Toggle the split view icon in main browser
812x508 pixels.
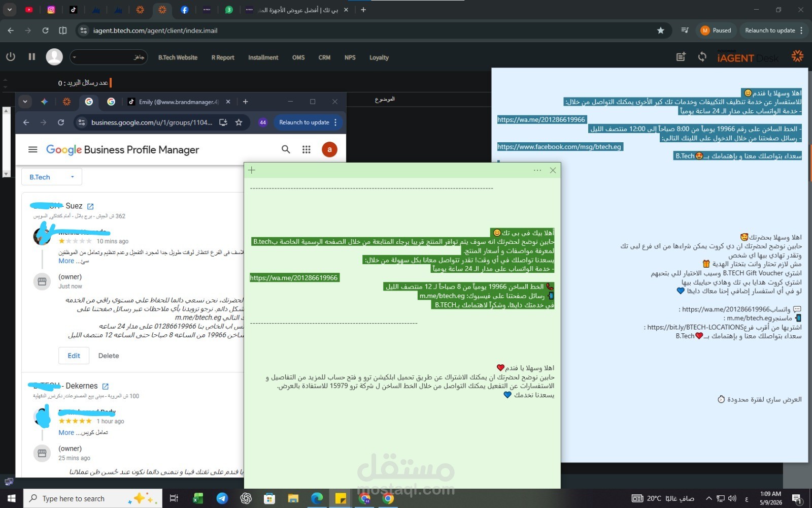pyautogui.click(x=63, y=30)
